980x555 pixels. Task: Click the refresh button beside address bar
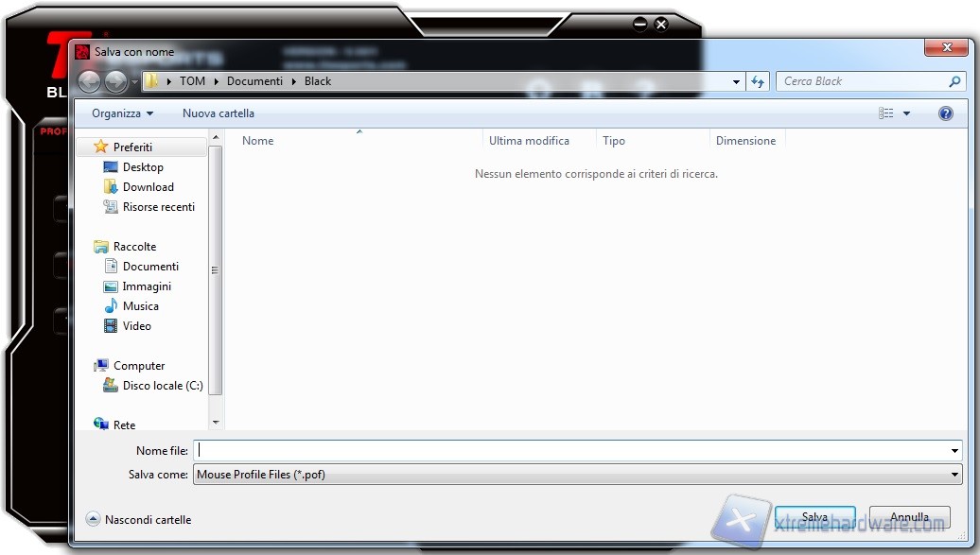pos(757,81)
